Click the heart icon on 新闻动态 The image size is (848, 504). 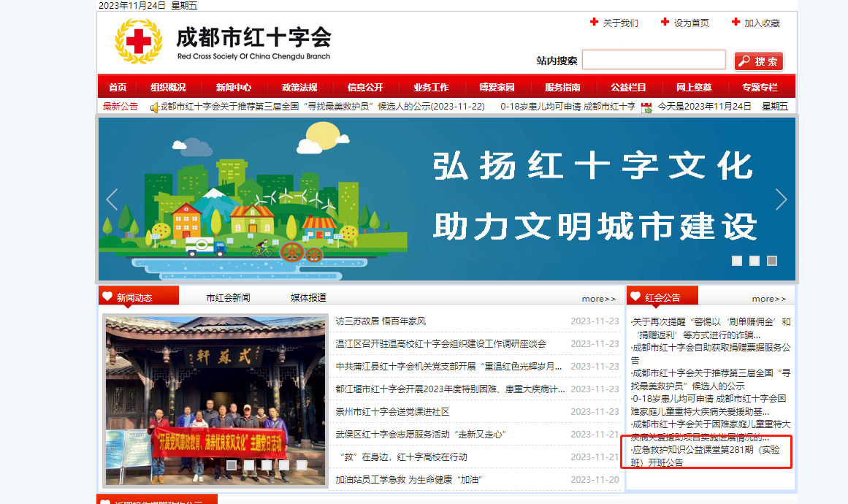tap(107, 297)
